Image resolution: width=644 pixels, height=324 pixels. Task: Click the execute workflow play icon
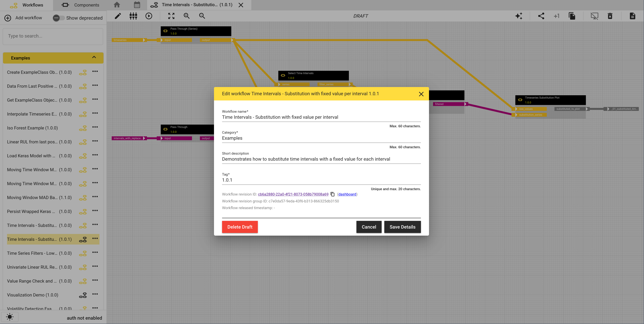click(x=149, y=16)
